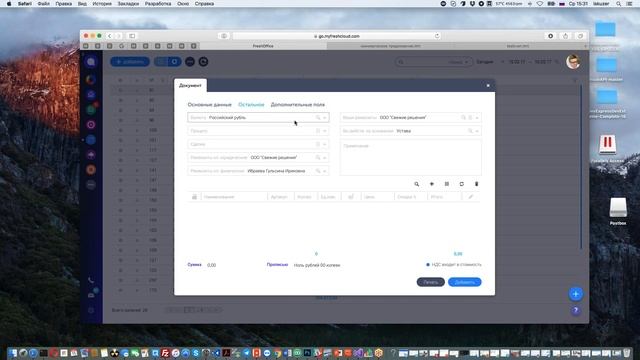
Task: Click the user avatar in FreshOffice header
Action: click(x=573, y=62)
